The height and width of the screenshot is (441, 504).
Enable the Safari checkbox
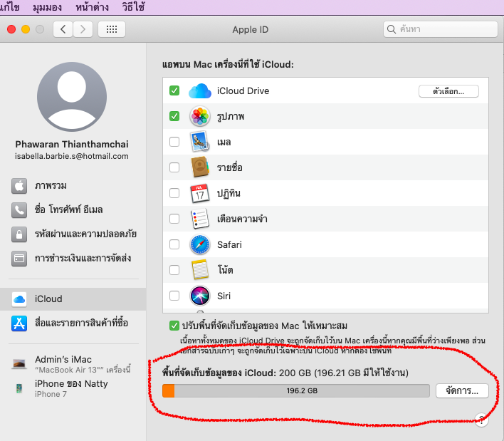click(174, 244)
